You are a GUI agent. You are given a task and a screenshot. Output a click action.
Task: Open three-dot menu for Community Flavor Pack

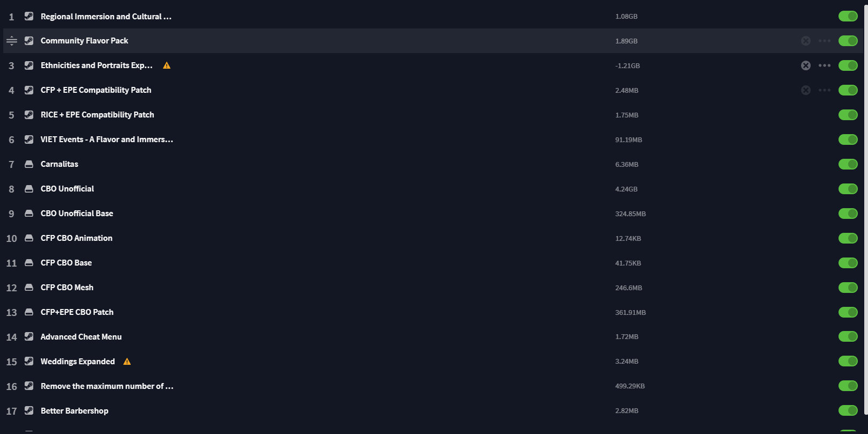[824, 41]
